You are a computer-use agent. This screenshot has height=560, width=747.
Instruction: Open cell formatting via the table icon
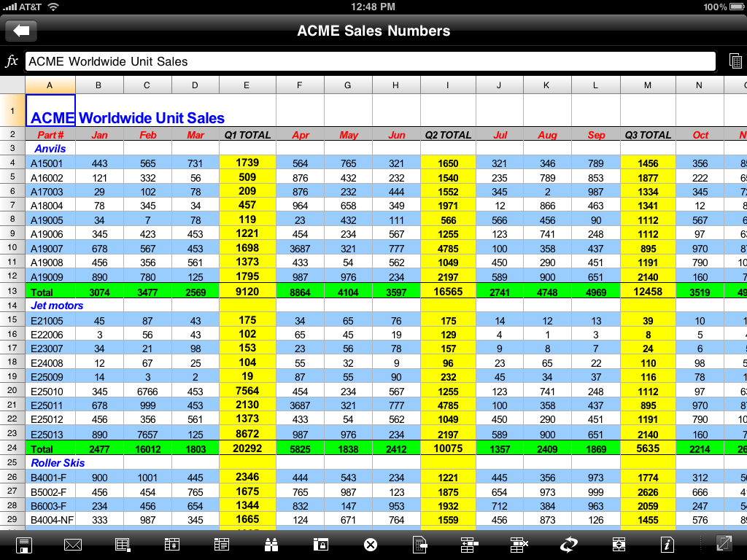(123, 544)
